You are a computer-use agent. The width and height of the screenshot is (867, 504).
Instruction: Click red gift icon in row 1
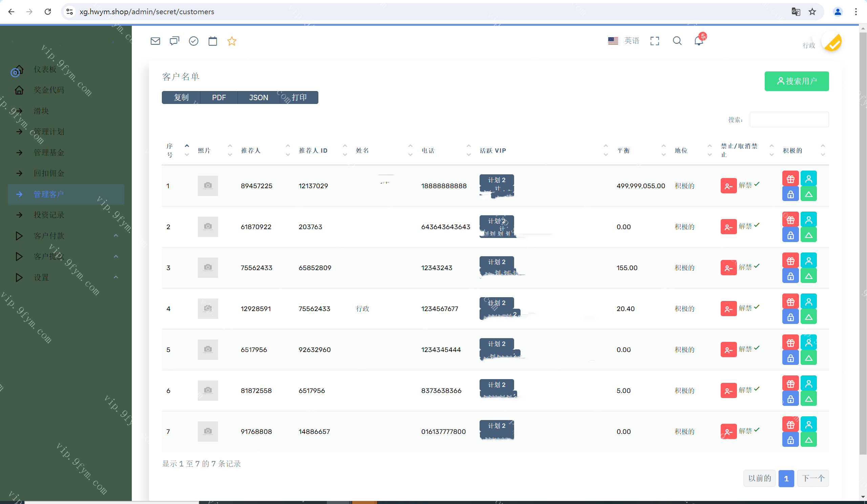coord(790,179)
